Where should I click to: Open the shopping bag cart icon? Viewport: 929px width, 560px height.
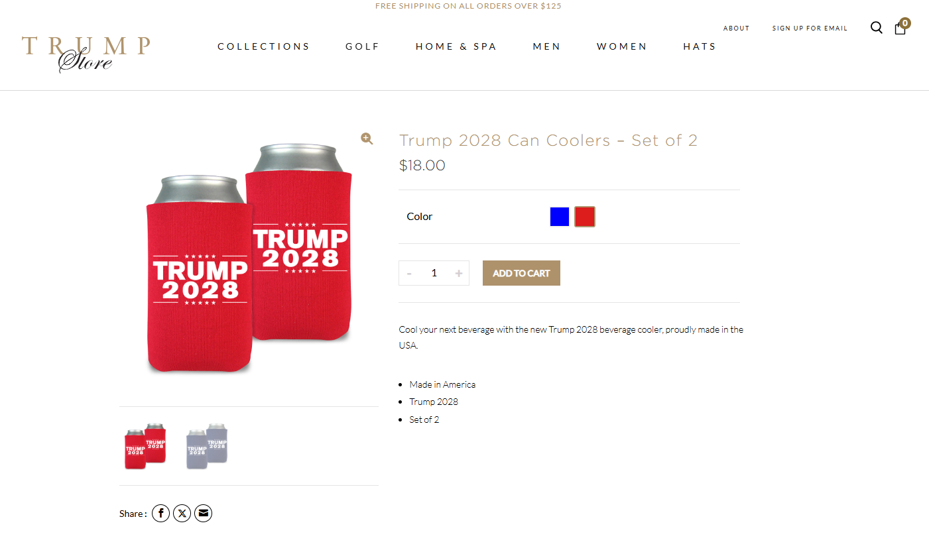tap(900, 28)
